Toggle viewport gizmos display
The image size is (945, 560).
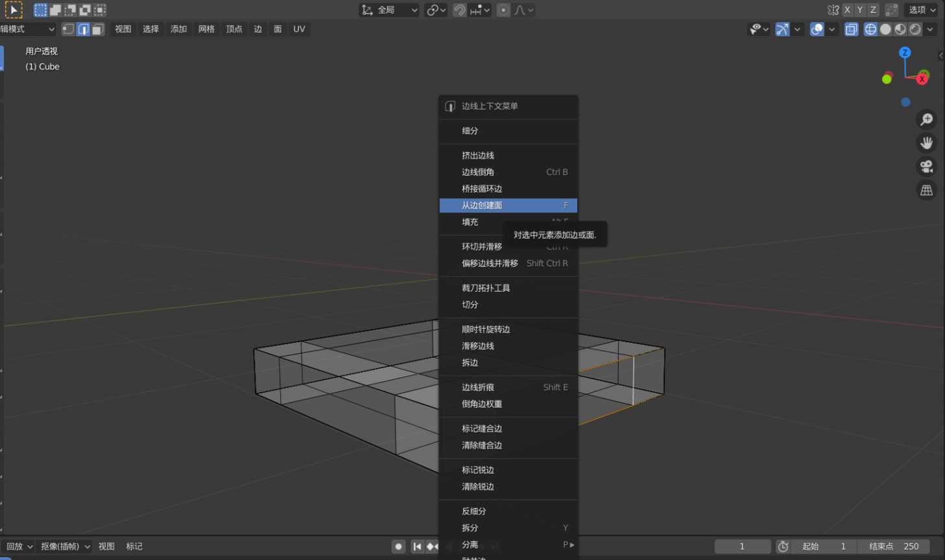783,29
